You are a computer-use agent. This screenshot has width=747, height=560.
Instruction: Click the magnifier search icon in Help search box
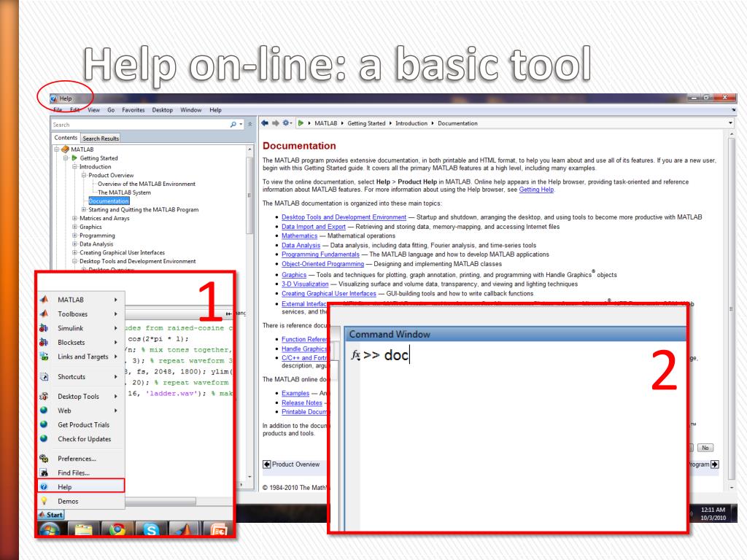(x=233, y=124)
